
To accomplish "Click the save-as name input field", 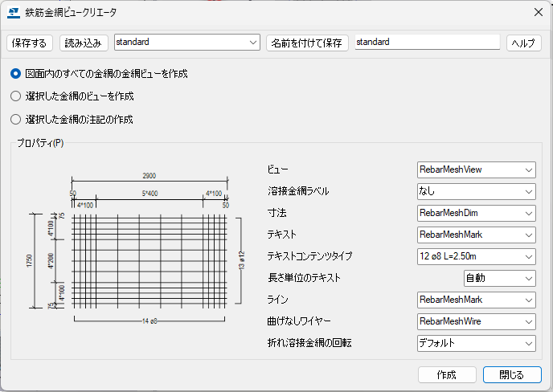I will click(x=427, y=42).
